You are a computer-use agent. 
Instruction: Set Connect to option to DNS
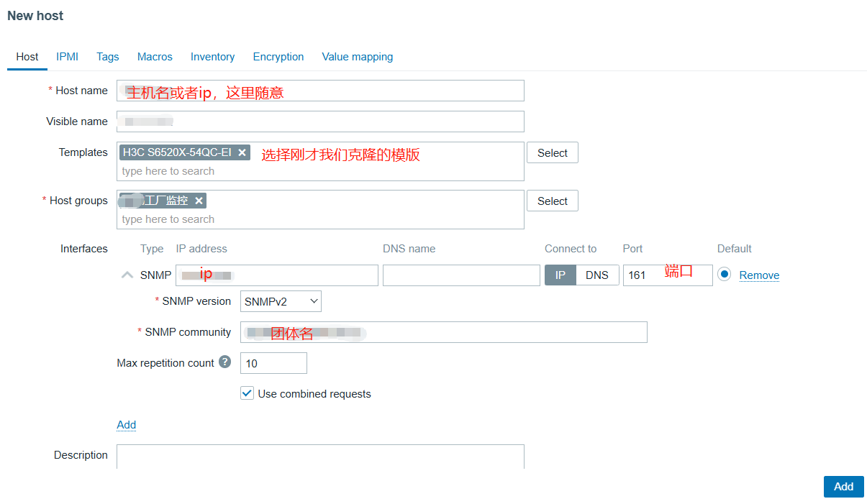596,275
